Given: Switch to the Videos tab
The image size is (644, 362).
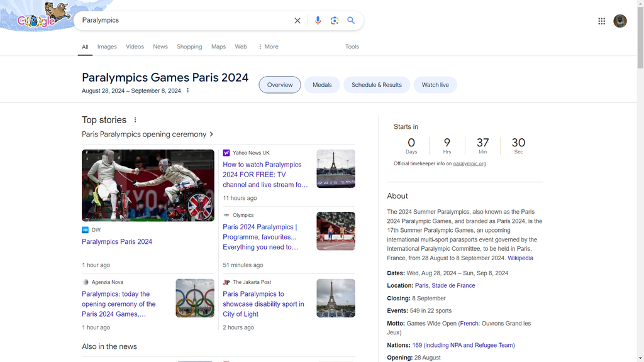Looking at the screenshot, I should coord(135,47).
